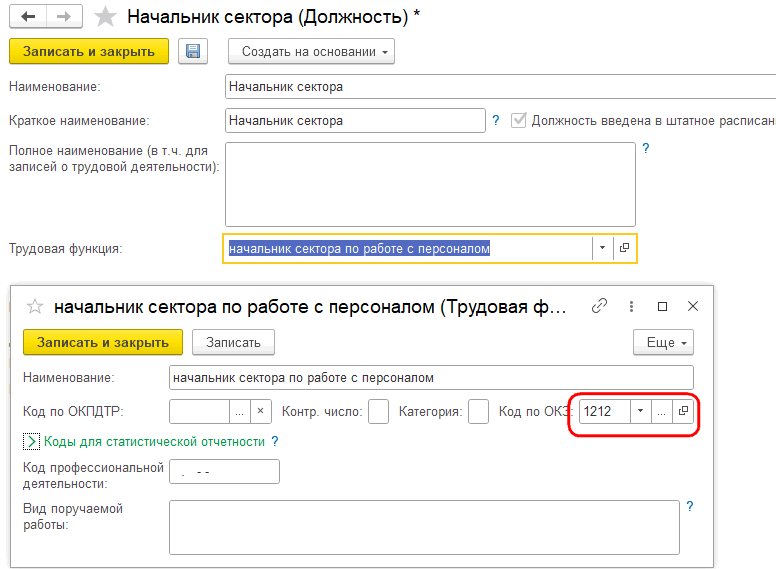
Task: Go back with the left arrow button
Action: (28, 17)
